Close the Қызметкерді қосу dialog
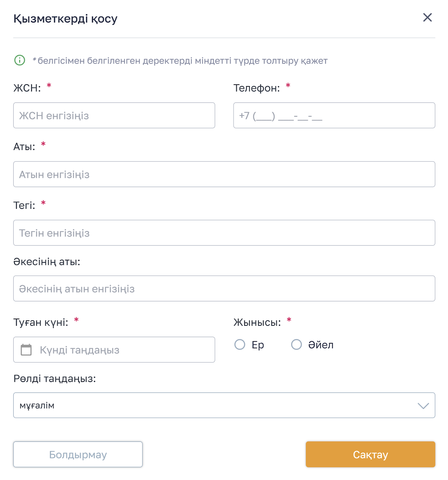448x480 pixels. pyautogui.click(x=427, y=18)
